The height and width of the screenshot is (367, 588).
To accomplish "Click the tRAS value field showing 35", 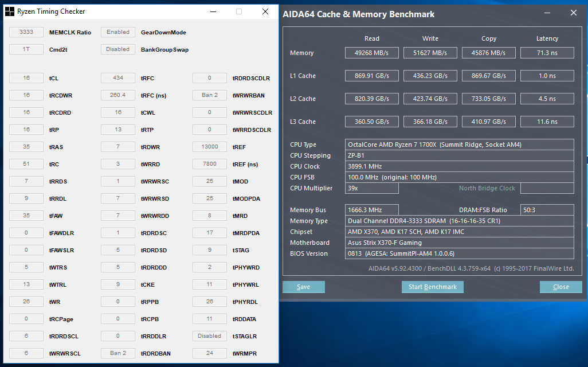I will click(x=26, y=147).
